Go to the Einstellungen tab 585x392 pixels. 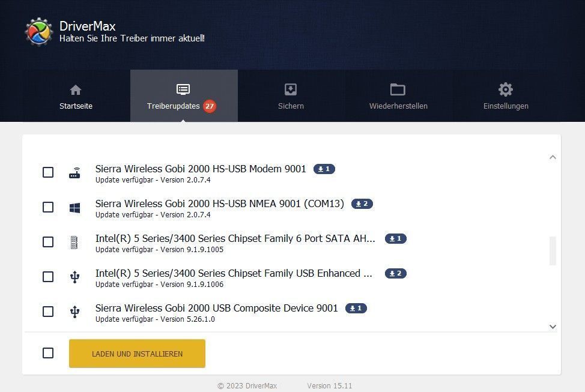[506, 96]
